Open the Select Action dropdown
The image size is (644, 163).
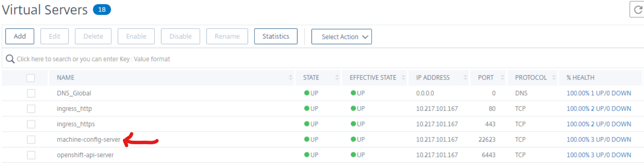[341, 37]
